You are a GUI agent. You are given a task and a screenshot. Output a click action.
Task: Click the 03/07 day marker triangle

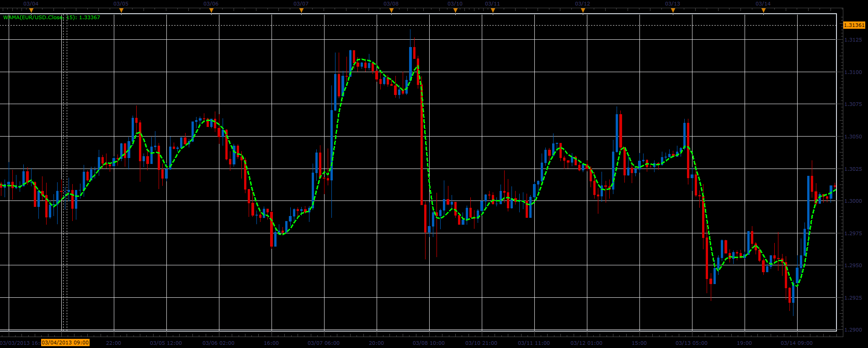(301, 10)
